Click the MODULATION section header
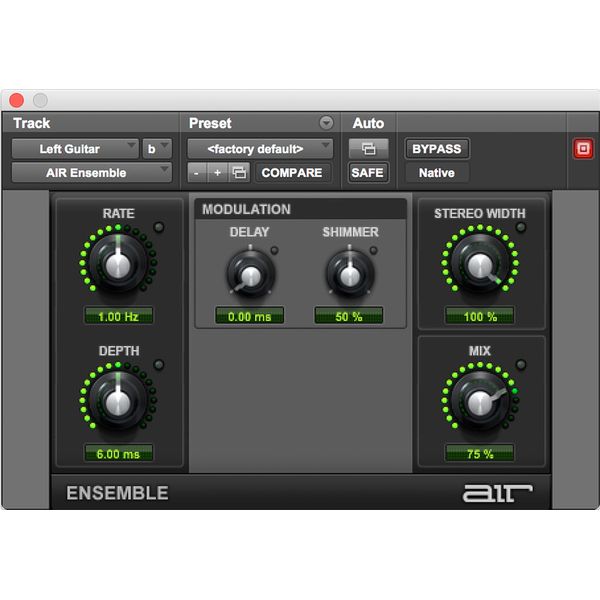The height and width of the screenshot is (600, 600). click(300, 209)
